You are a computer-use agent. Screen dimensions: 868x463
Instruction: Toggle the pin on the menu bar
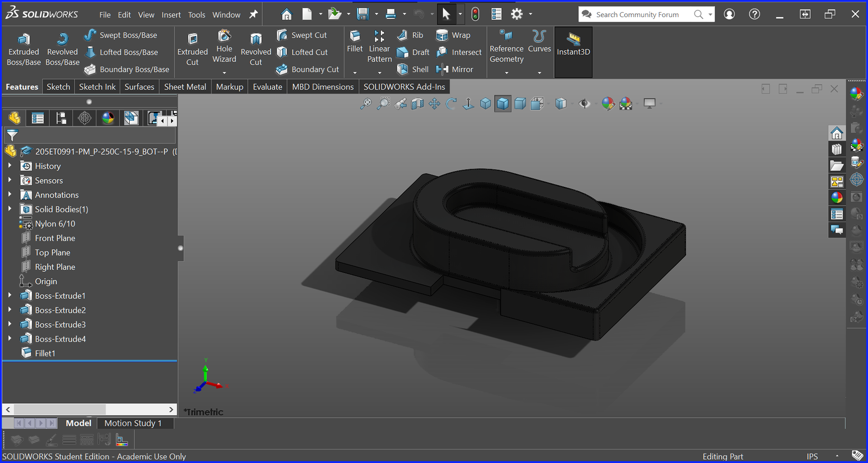click(x=254, y=14)
